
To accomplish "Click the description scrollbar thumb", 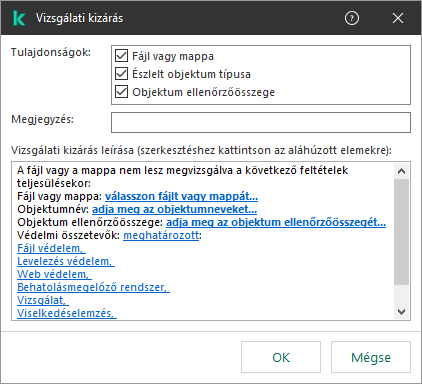I will [x=402, y=232].
